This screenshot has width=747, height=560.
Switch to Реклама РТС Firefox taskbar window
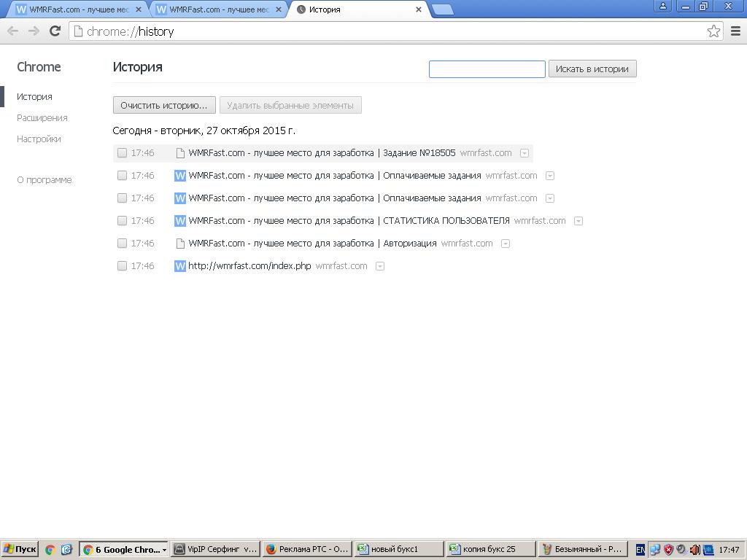[x=307, y=550]
